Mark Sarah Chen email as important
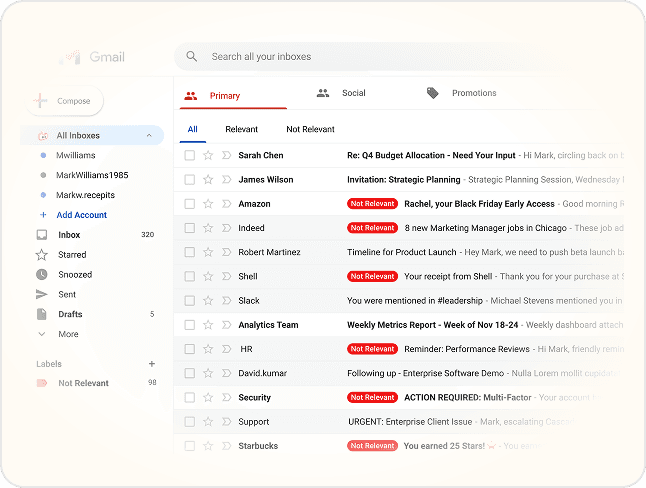 coord(227,155)
